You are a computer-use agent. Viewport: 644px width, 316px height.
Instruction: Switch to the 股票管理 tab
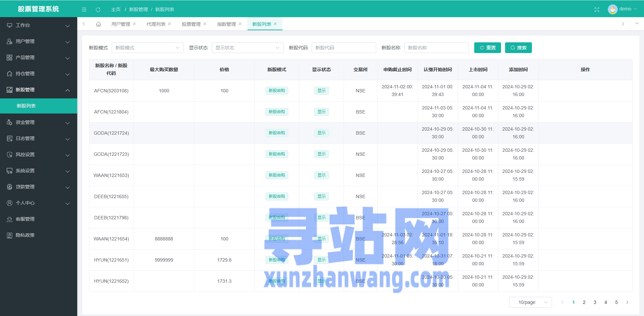coord(191,24)
